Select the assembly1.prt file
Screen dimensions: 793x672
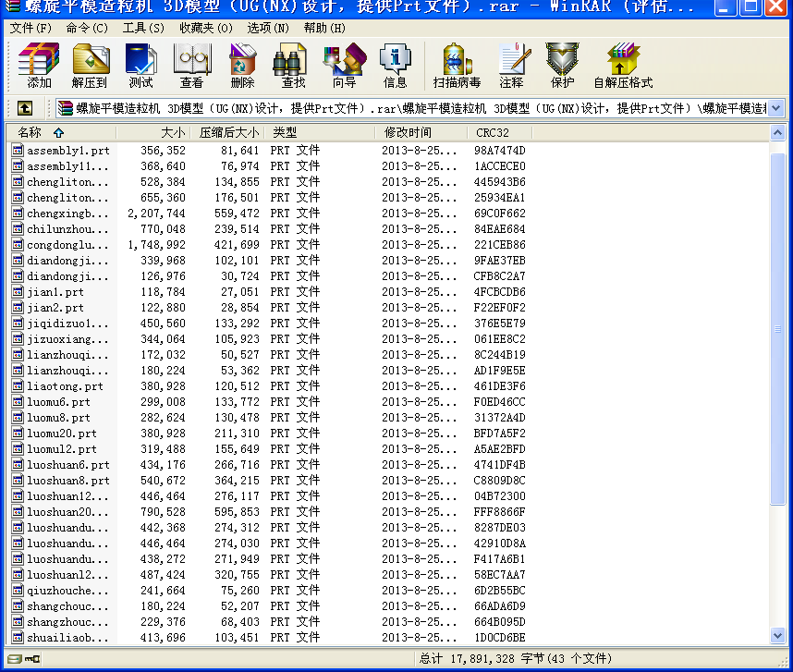point(67,150)
